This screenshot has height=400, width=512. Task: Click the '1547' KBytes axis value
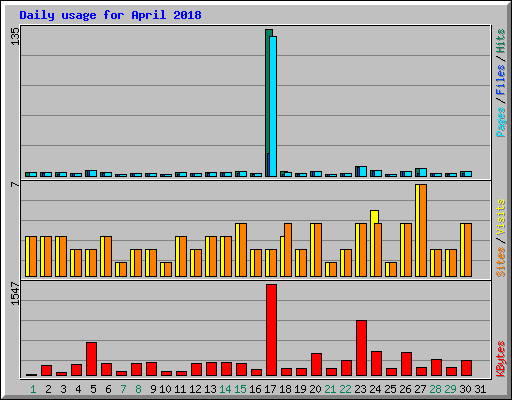15,293
